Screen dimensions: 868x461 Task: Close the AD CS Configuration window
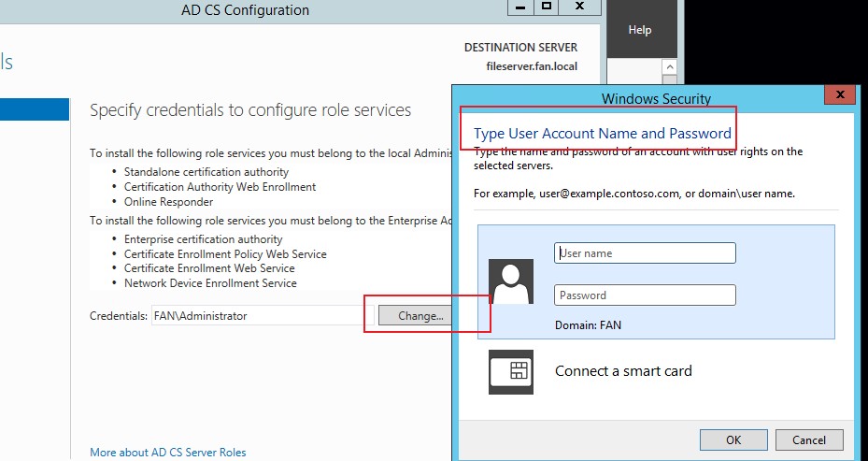click(x=579, y=7)
